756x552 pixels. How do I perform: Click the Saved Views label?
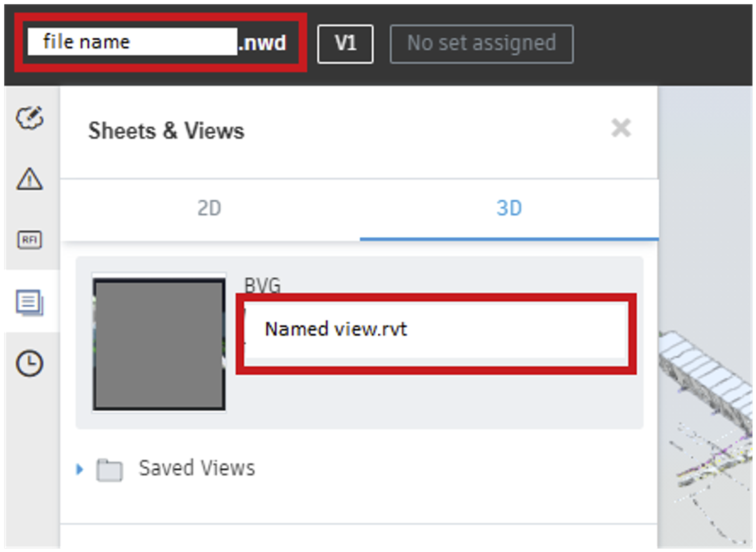pyautogui.click(x=197, y=467)
